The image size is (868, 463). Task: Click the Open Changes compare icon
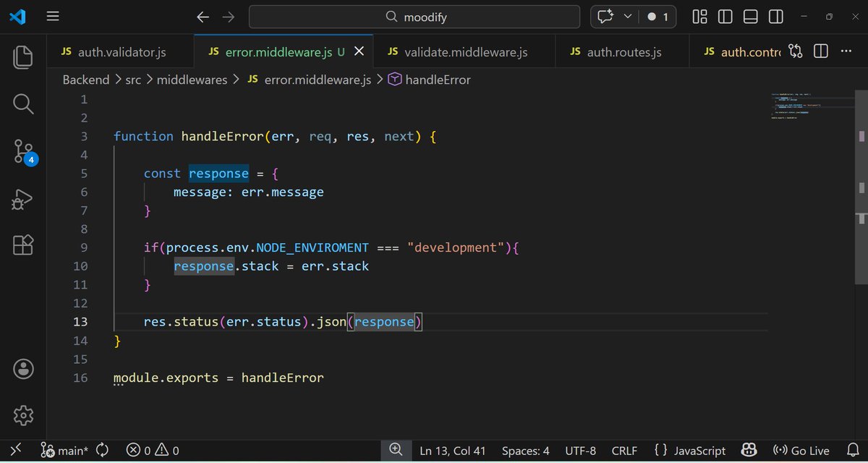coord(795,51)
